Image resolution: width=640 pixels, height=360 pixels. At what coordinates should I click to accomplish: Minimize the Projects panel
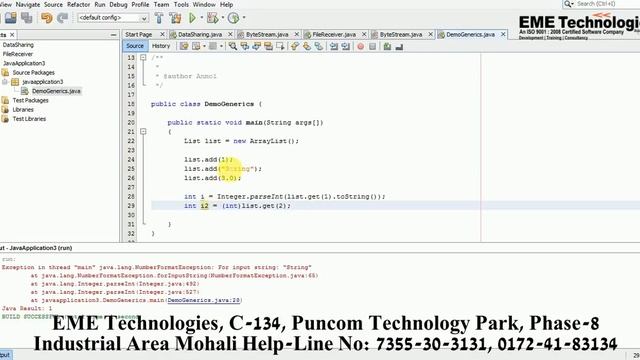coord(113,35)
